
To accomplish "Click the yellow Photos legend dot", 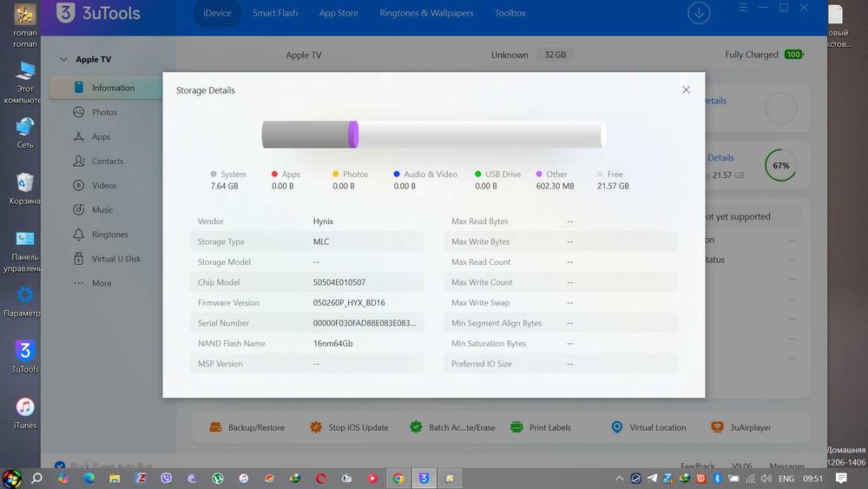I will pos(335,174).
